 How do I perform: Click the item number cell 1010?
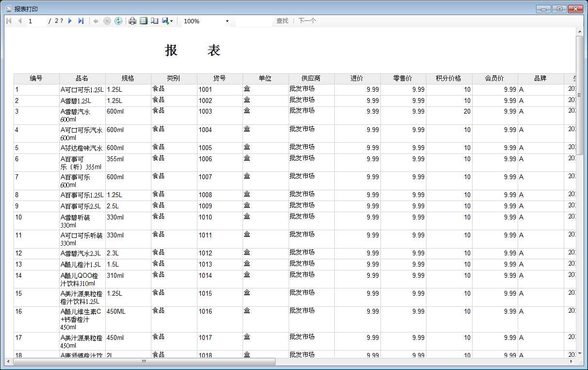220,221
